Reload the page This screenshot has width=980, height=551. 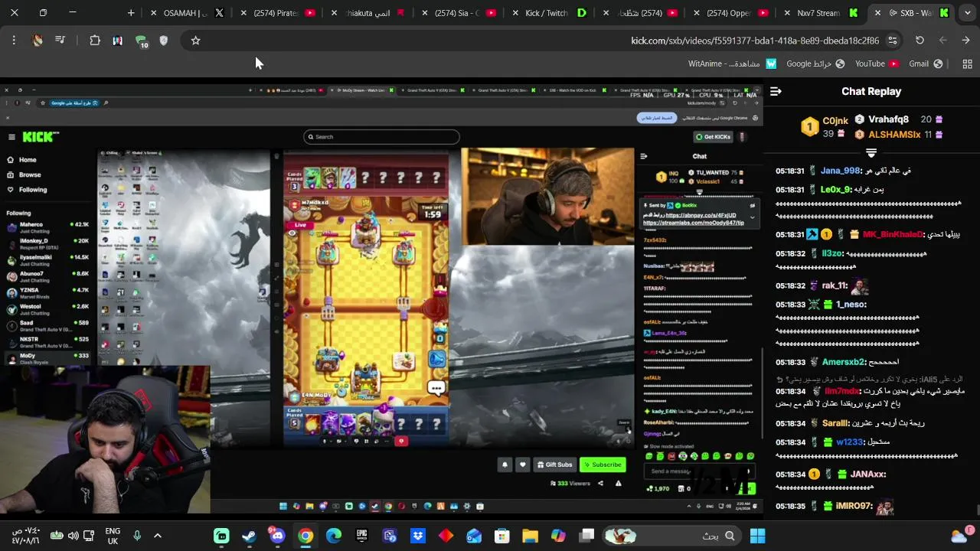click(920, 41)
